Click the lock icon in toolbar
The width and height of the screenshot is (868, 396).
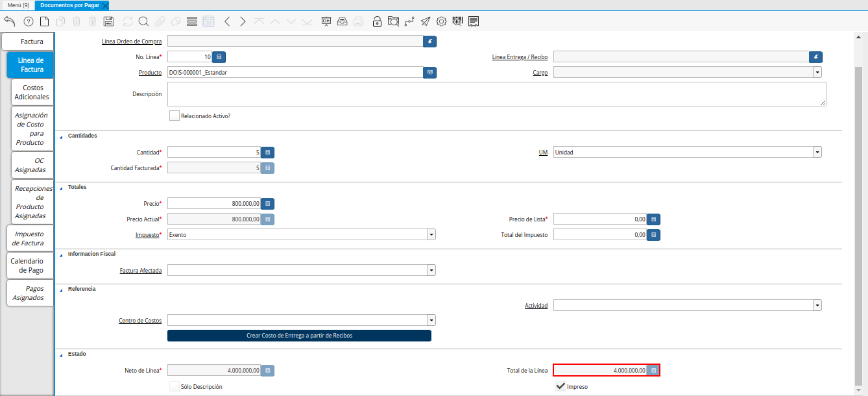pos(377,21)
